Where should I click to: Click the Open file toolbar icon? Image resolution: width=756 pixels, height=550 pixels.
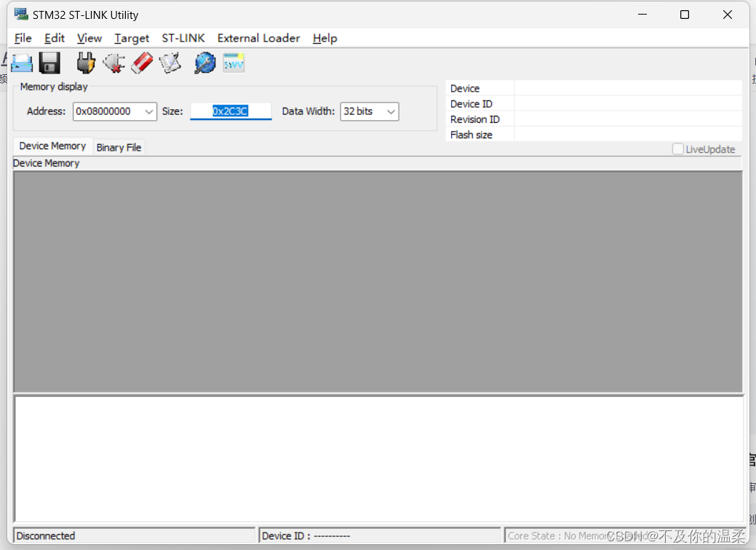click(x=22, y=63)
